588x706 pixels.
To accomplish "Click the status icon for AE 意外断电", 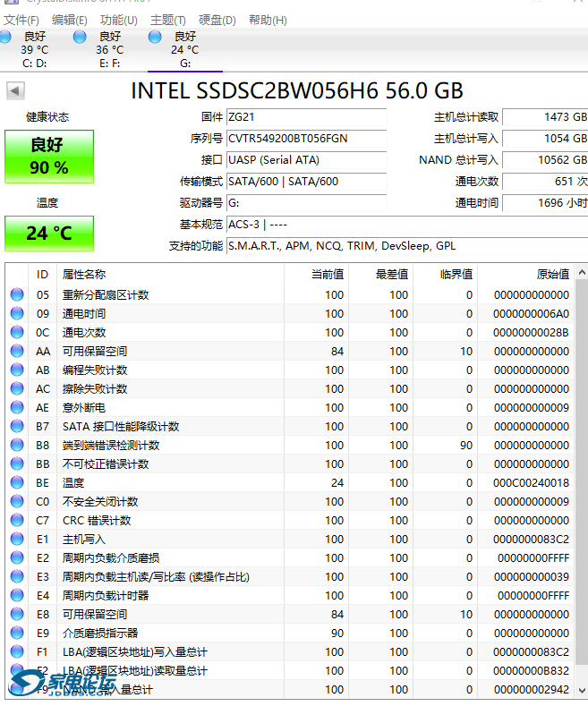I will tap(17, 407).
